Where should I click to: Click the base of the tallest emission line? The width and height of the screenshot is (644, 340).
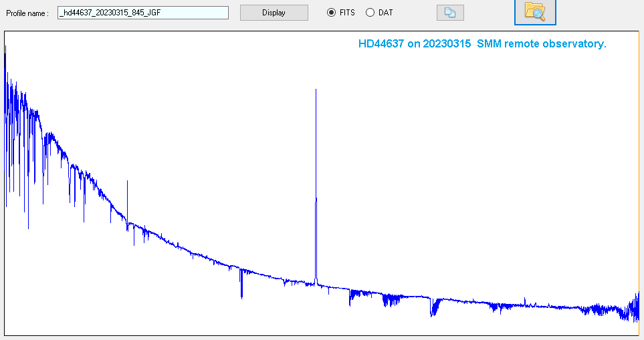316,281
